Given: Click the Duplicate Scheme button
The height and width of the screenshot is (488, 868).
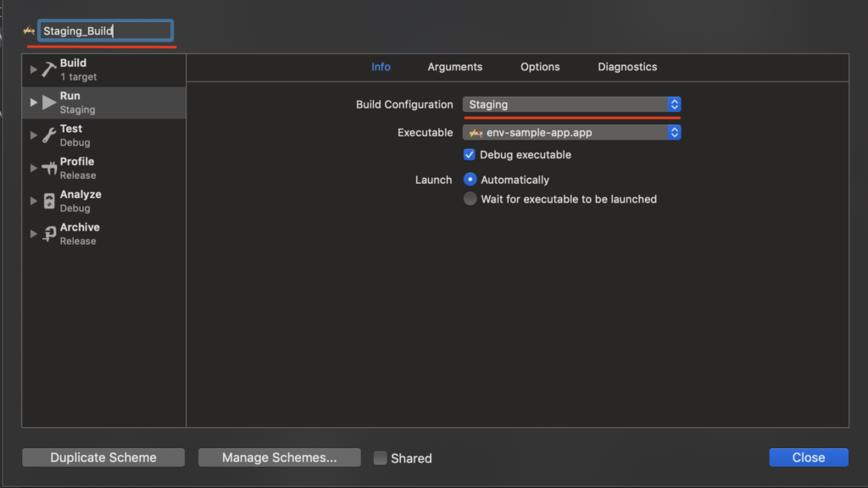Looking at the screenshot, I should pyautogui.click(x=103, y=457).
